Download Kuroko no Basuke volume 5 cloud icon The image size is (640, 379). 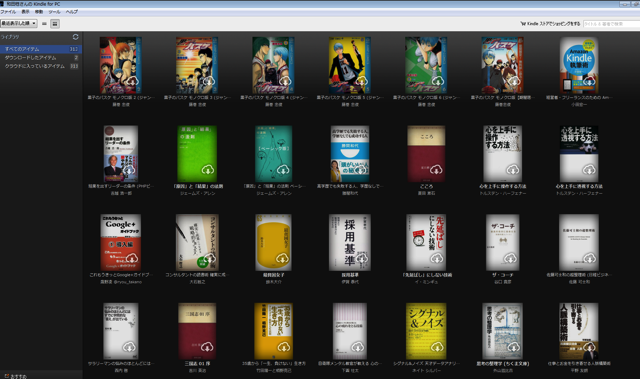coord(361,81)
